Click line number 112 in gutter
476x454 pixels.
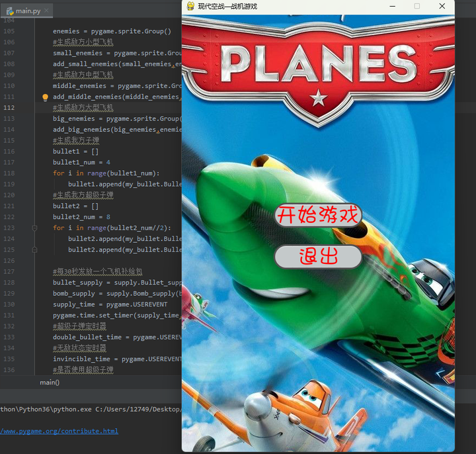coord(9,108)
